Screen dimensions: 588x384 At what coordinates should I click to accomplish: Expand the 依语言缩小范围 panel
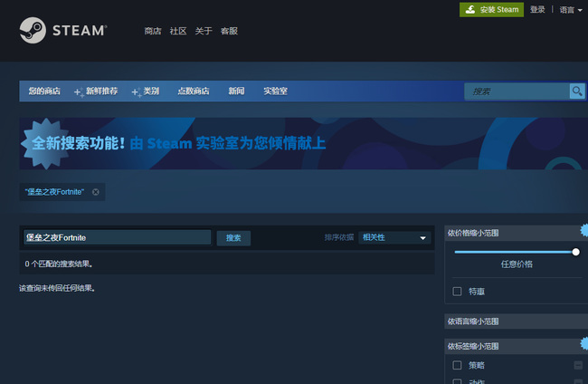(x=516, y=322)
